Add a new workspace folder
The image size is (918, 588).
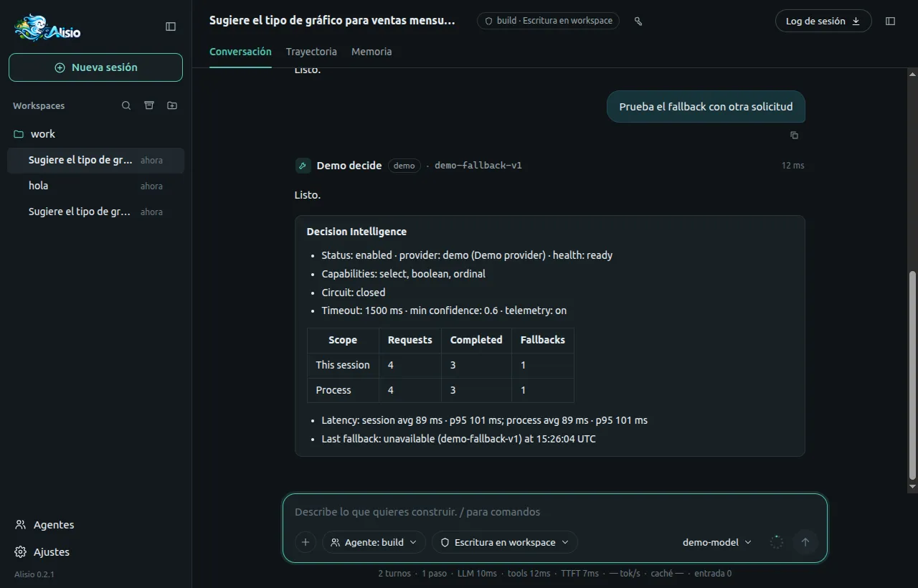[x=172, y=105]
